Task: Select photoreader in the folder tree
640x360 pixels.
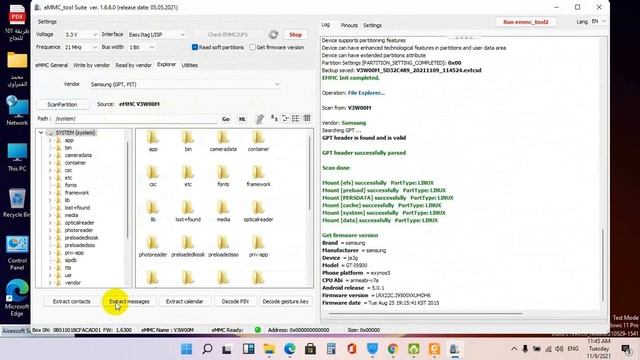Action: point(78,230)
